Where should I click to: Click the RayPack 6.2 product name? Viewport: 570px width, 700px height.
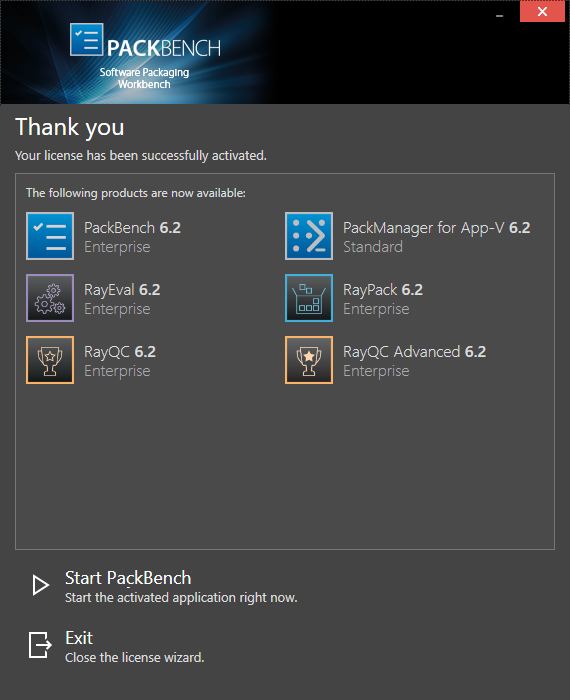(383, 290)
